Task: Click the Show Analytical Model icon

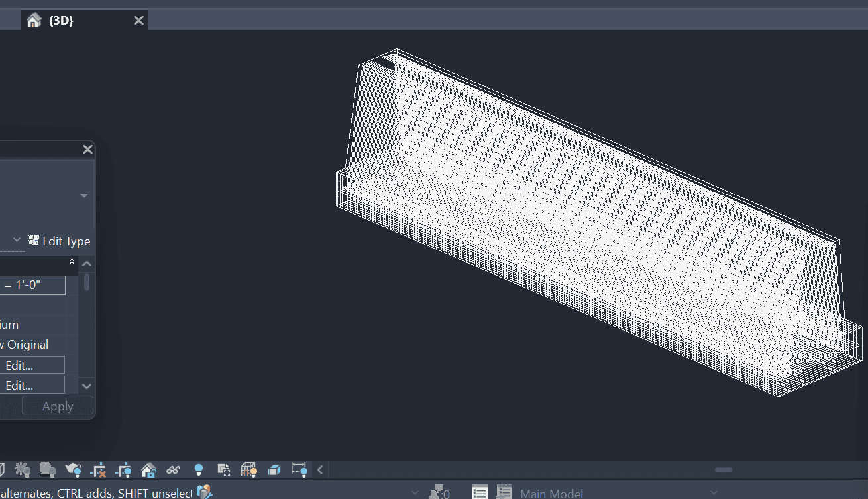Action: tap(248, 470)
